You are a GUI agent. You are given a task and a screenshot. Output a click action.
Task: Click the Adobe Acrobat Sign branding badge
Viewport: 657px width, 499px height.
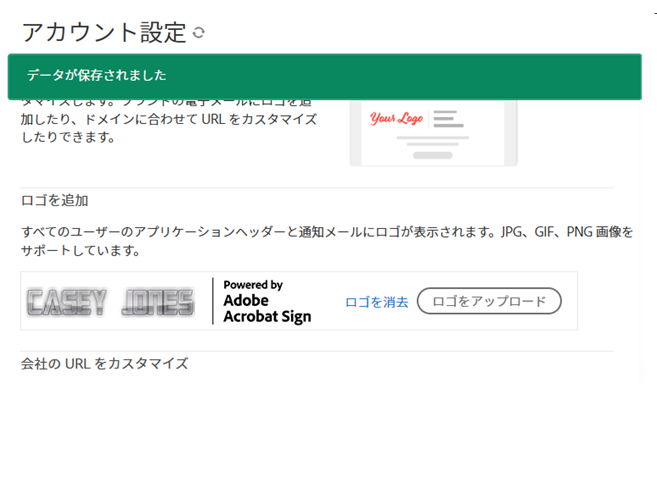click(267, 301)
